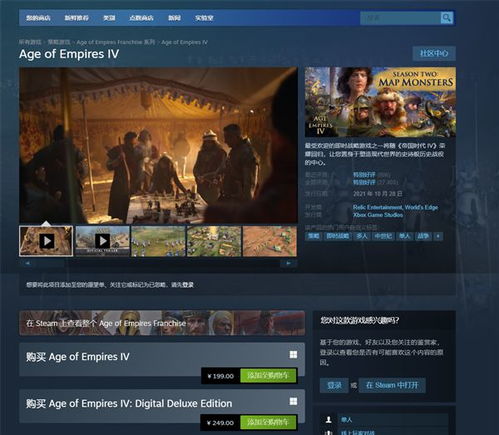Click the thumbnail strip scrollbar track
The width and height of the screenshot is (499, 435).
point(158,263)
